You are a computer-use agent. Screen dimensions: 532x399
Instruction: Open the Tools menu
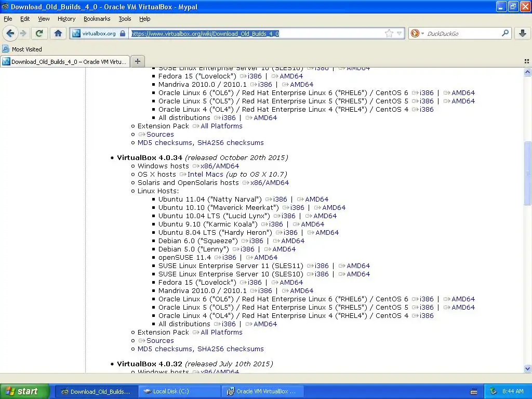click(x=125, y=19)
